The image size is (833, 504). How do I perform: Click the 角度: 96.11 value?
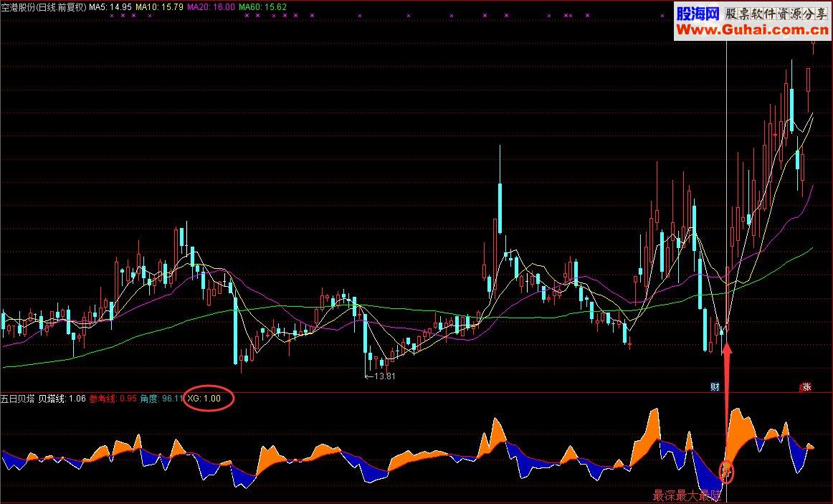161,399
